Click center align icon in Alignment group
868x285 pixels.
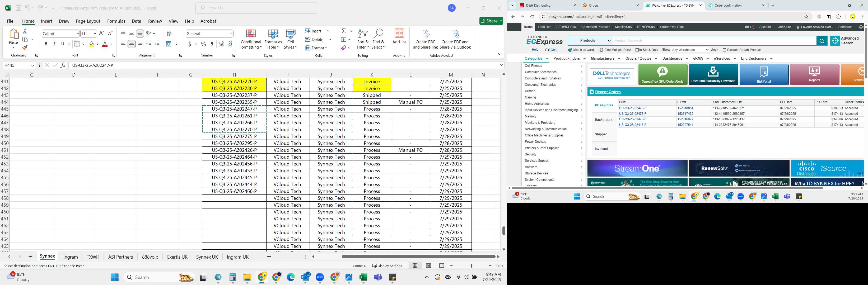pos(131,44)
